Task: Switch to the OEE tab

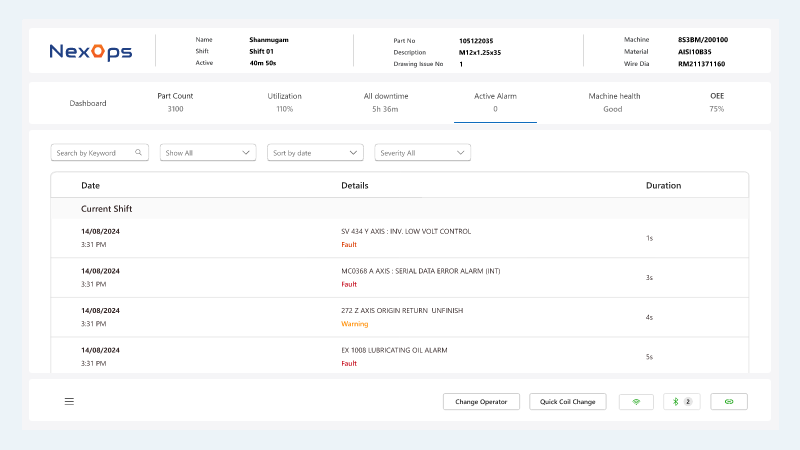Action: click(x=716, y=102)
